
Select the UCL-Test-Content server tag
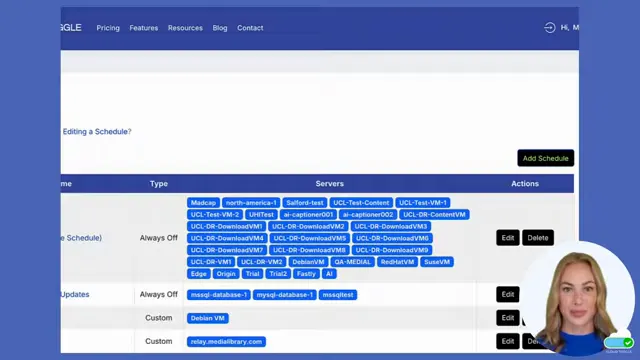pyautogui.click(x=361, y=203)
